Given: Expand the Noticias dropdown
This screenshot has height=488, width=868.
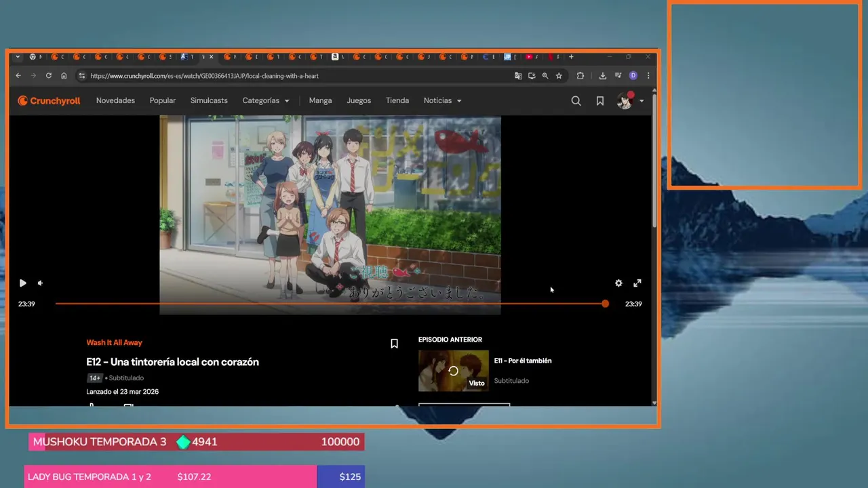Looking at the screenshot, I should pyautogui.click(x=443, y=100).
